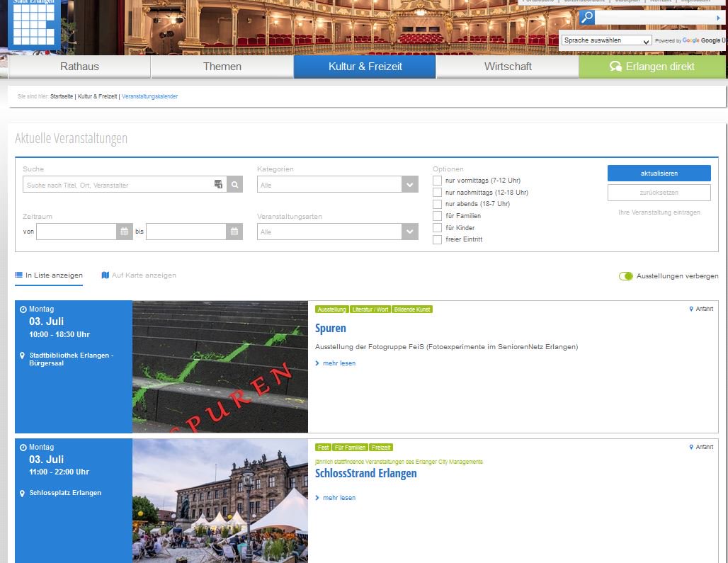Toggle the 'Ausstellungen verbergen' switch

[x=626, y=276]
